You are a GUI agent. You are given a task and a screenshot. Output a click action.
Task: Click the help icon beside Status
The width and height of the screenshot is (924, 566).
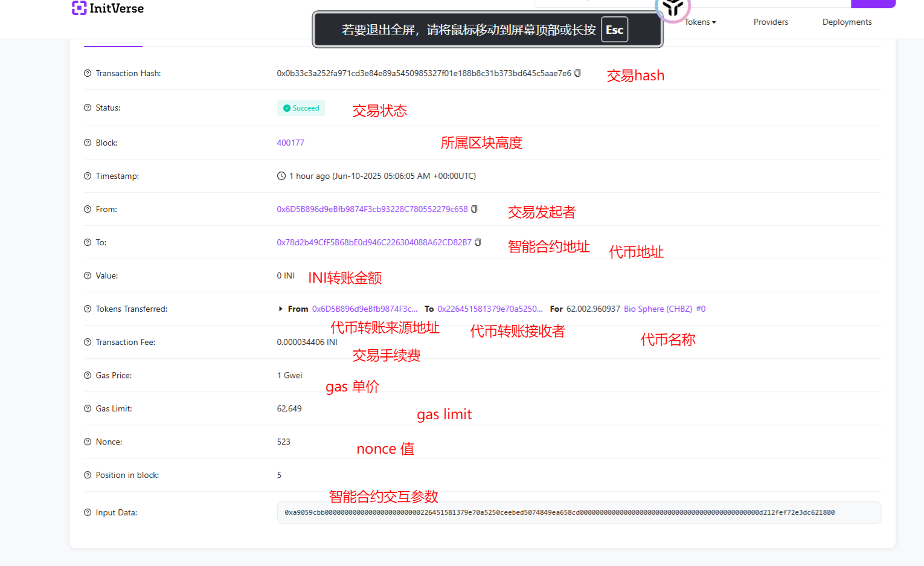87,108
